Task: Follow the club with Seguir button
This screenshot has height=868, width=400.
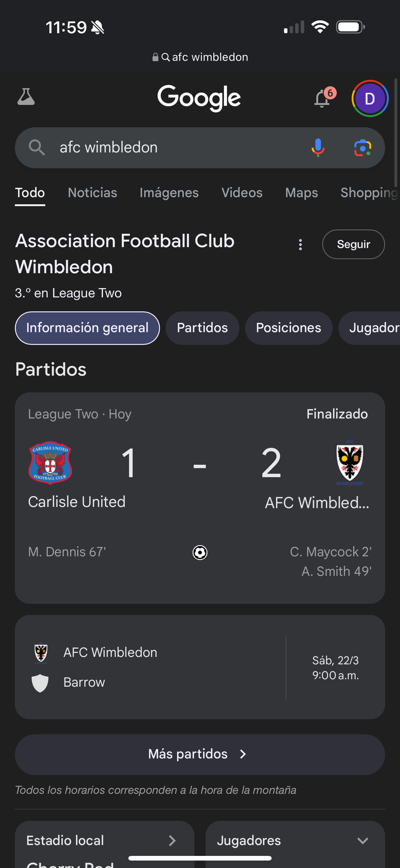Action: click(x=353, y=244)
